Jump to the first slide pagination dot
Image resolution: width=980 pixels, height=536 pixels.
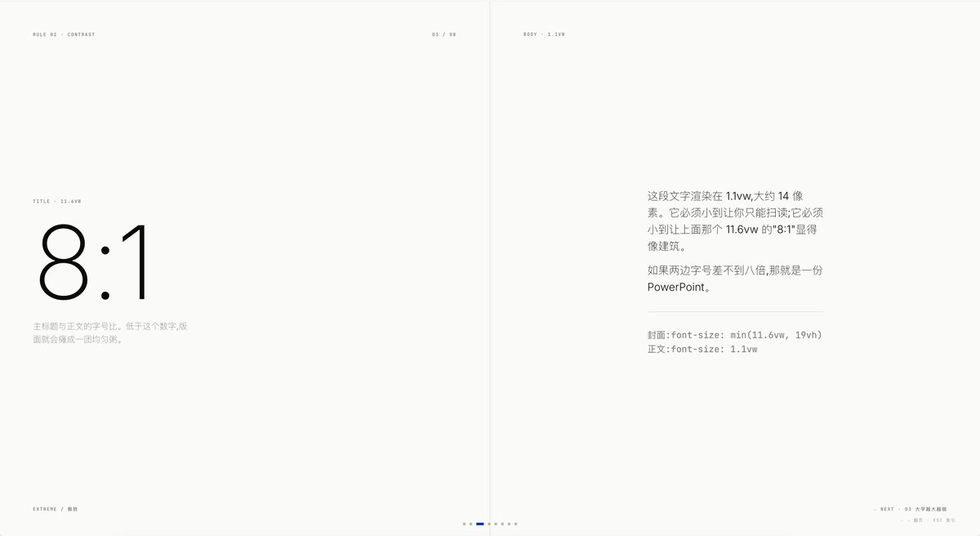[x=464, y=524]
